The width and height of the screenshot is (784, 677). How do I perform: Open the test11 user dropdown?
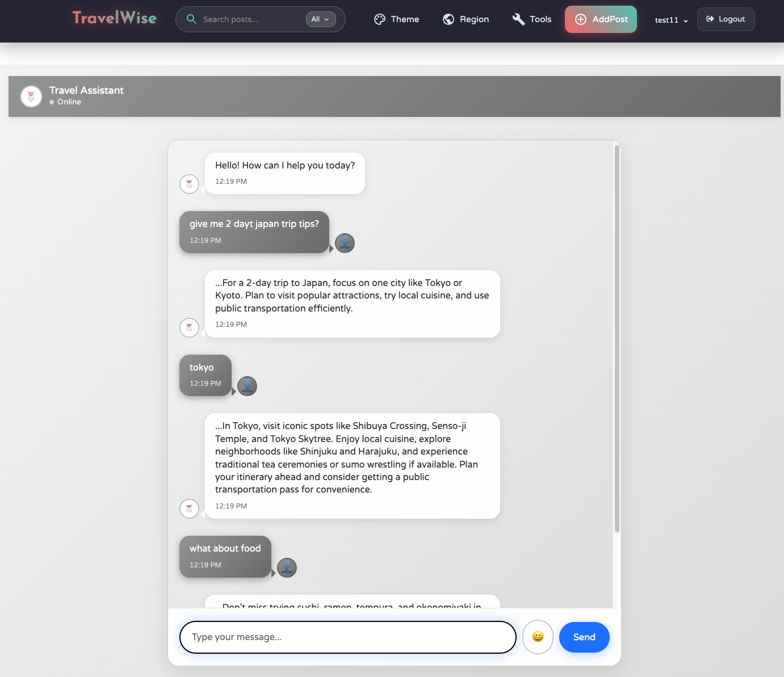click(x=671, y=20)
